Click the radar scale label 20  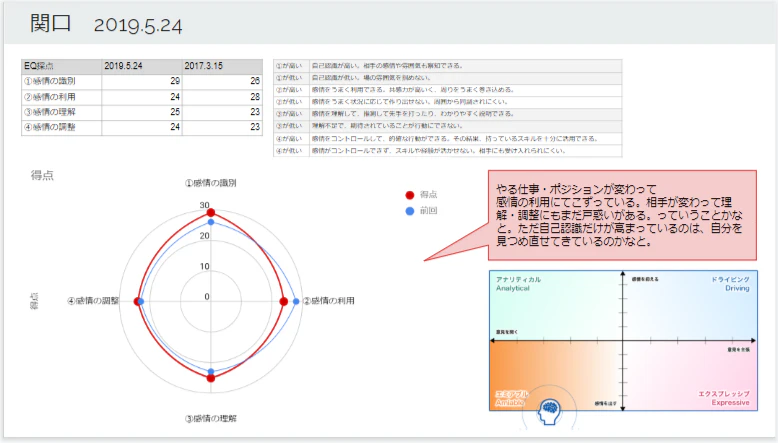(x=204, y=236)
